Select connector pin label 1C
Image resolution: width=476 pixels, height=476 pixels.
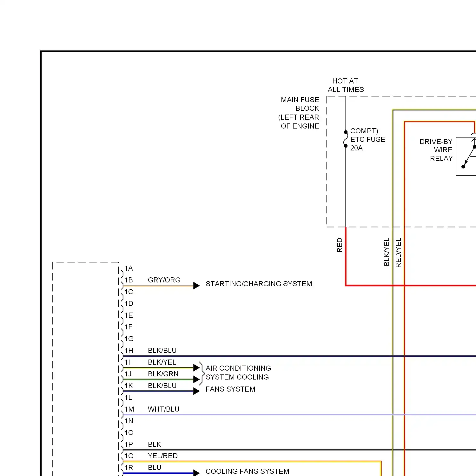[x=129, y=292]
